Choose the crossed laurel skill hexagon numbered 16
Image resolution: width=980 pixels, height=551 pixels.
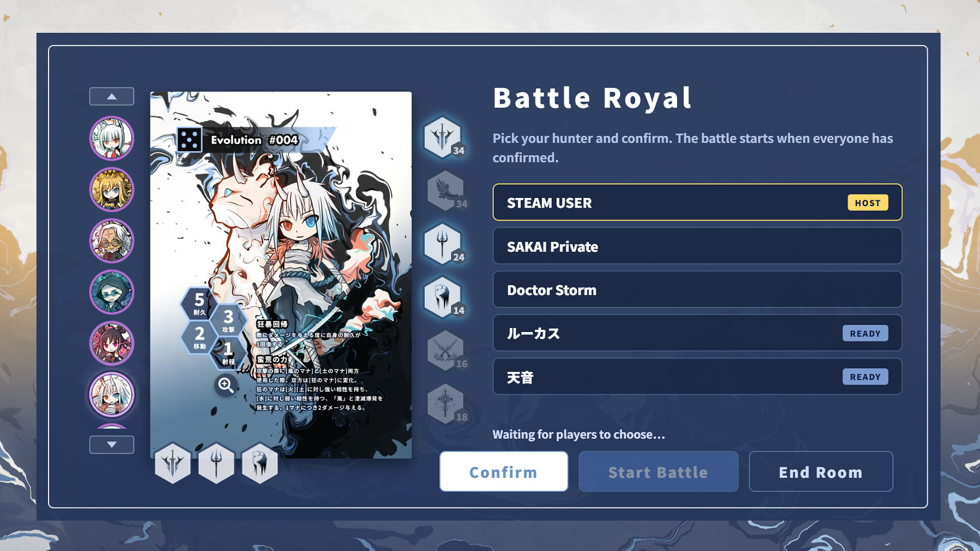(445, 350)
